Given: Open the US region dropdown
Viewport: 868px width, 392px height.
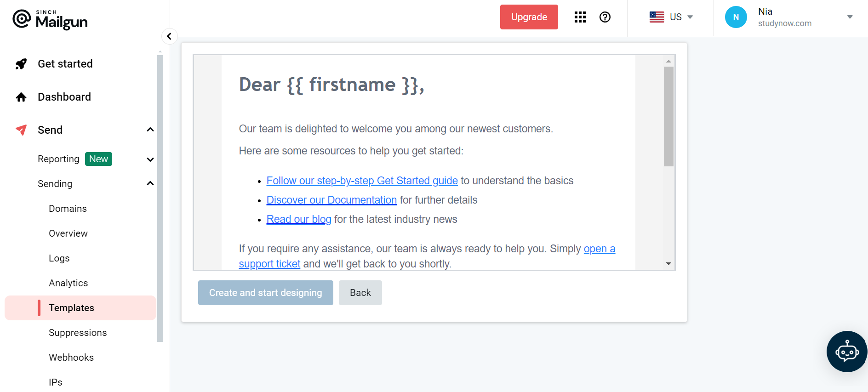Looking at the screenshot, I should coord(671,17).
